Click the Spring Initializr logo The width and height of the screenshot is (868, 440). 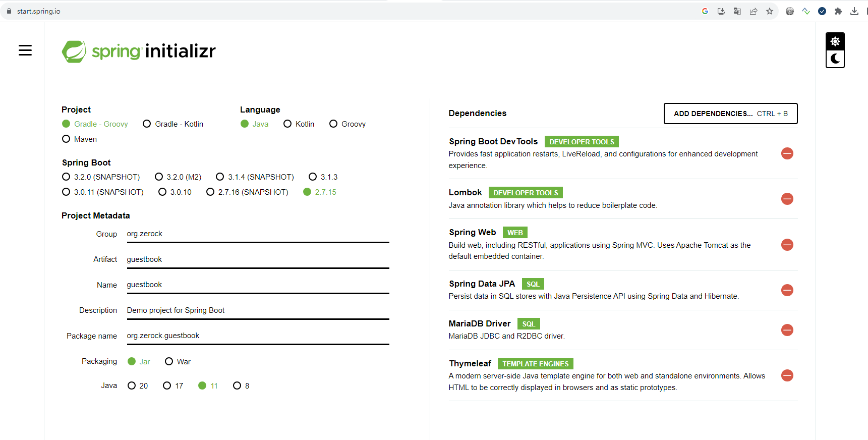(139, 51)
